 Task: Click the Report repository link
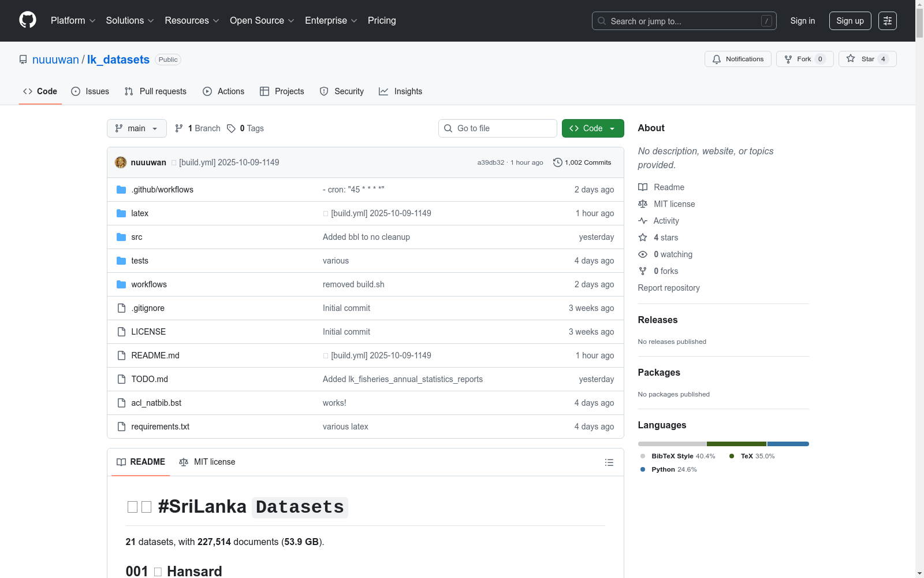[x=669, y=288]
